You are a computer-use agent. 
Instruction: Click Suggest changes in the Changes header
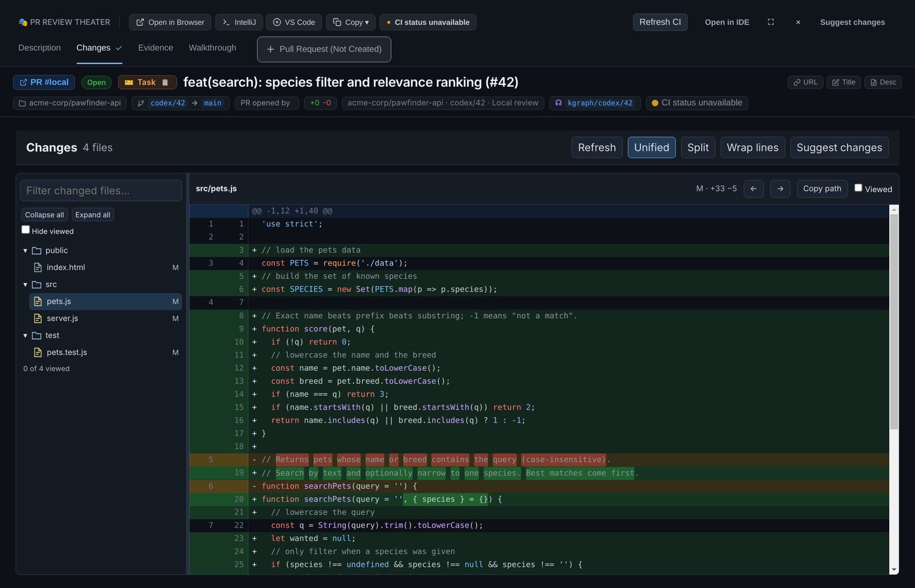(839, 147)
